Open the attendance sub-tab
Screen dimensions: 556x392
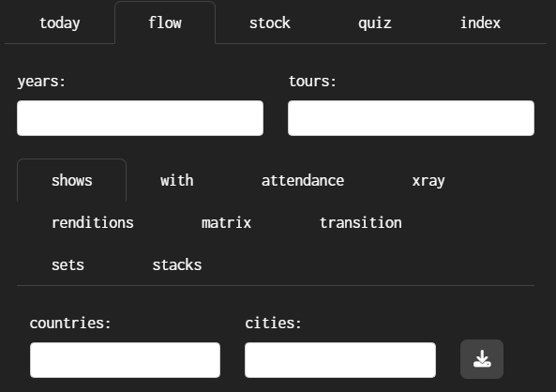tap(303, 181)
